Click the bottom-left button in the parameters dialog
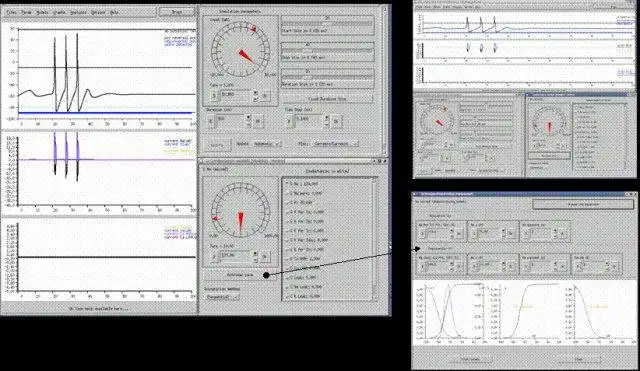640x371 pixels. 471,359
